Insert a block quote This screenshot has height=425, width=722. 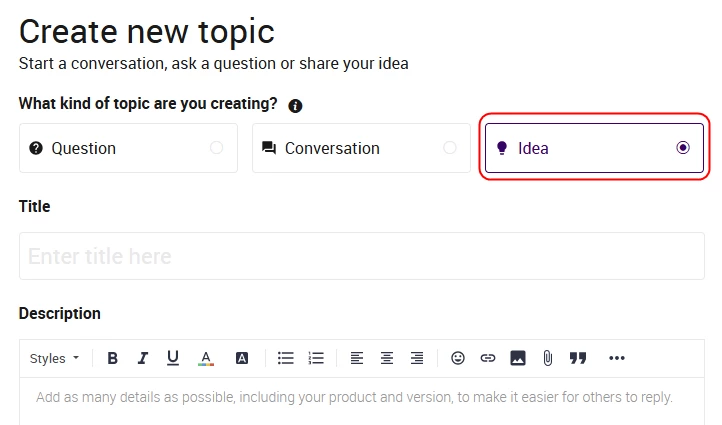[578, 358]
